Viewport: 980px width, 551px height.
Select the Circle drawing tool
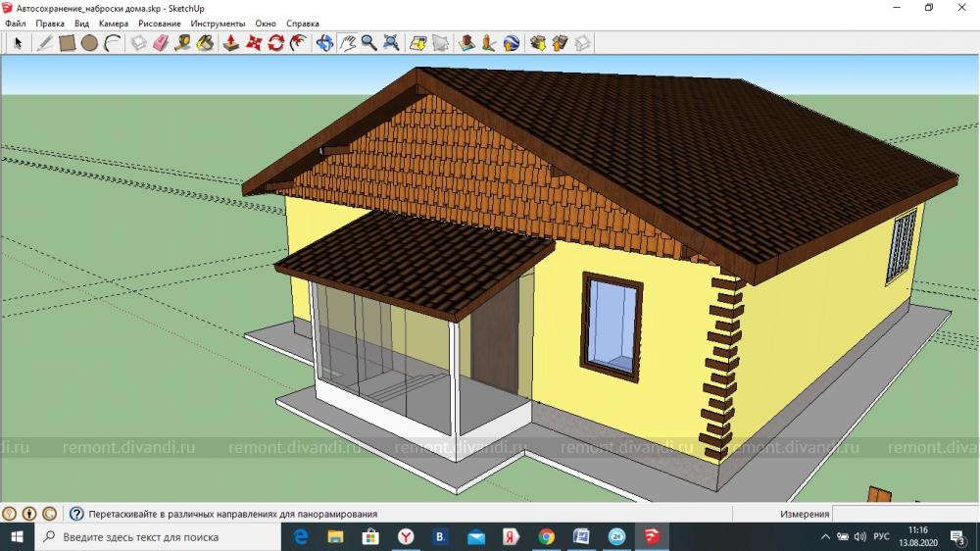coord(89,43)
